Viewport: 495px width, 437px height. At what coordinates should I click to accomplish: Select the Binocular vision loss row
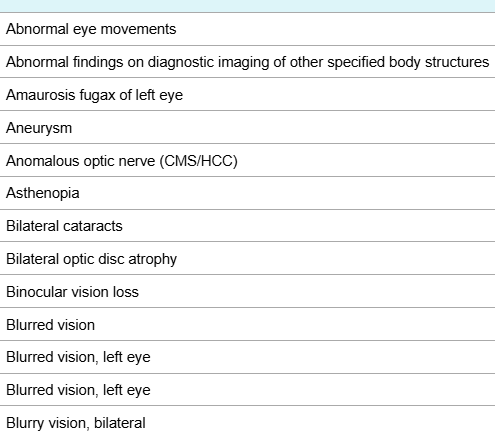pyautogui.click(x=247, y=292)
